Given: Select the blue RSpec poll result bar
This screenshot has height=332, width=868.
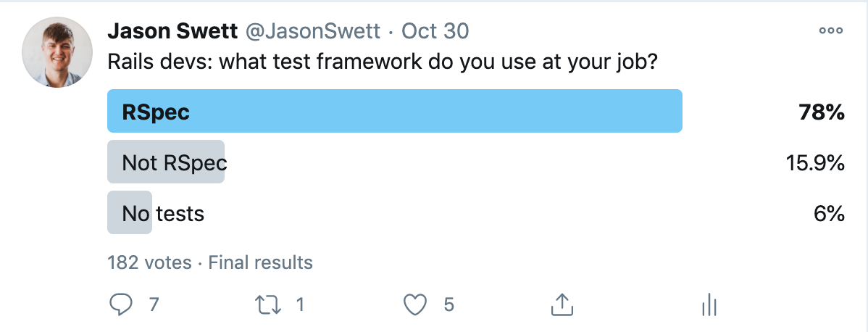Looking at the screenshot, I should [x=395, y=111].
